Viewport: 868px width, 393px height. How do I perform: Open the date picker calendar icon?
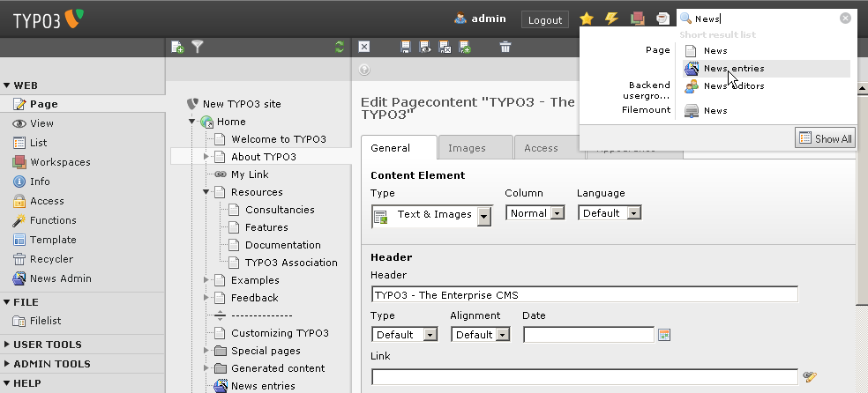point(664,335)
